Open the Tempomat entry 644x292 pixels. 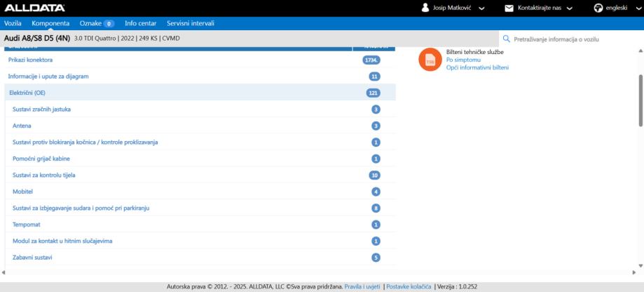(27, 225)
